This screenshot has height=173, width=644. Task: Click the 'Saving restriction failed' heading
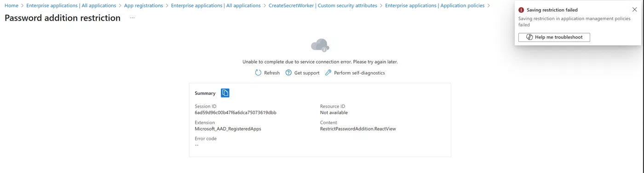(x=552, y=10)
